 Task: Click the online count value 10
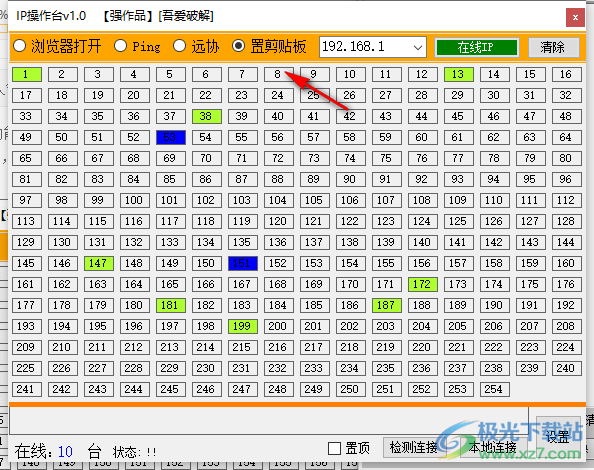tap(65, 452)
